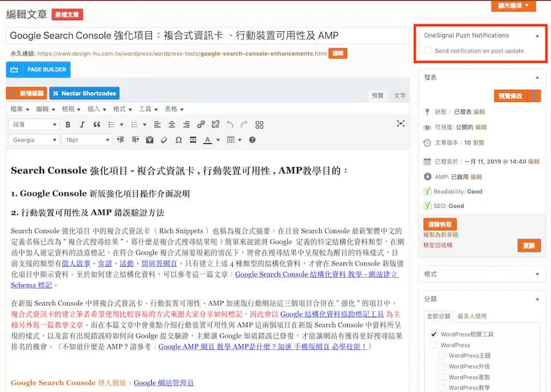
Task: Click the orange 更新 update button
Action: point(529,245)
